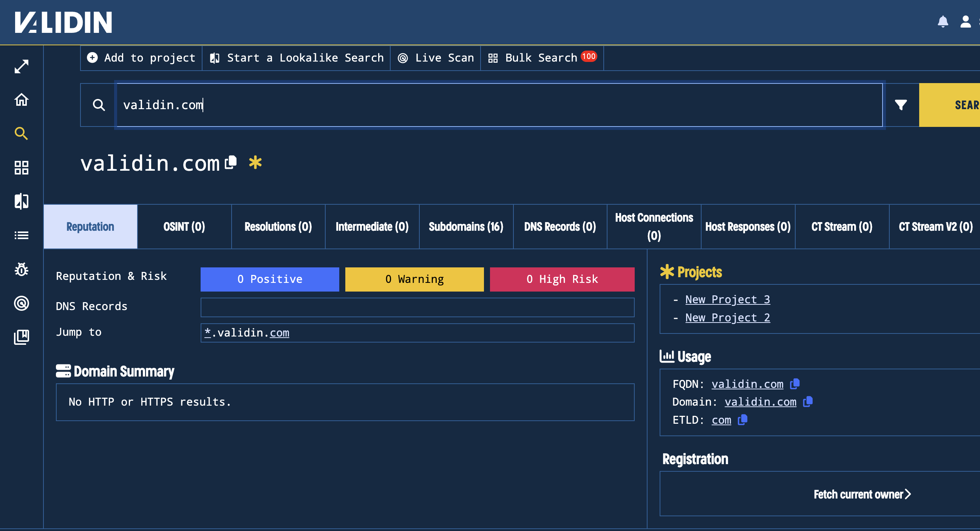Viewport: 980px width, 531px height.
Task: Open New Project 3
Action: pyautogui.click(x=727, y=299)
